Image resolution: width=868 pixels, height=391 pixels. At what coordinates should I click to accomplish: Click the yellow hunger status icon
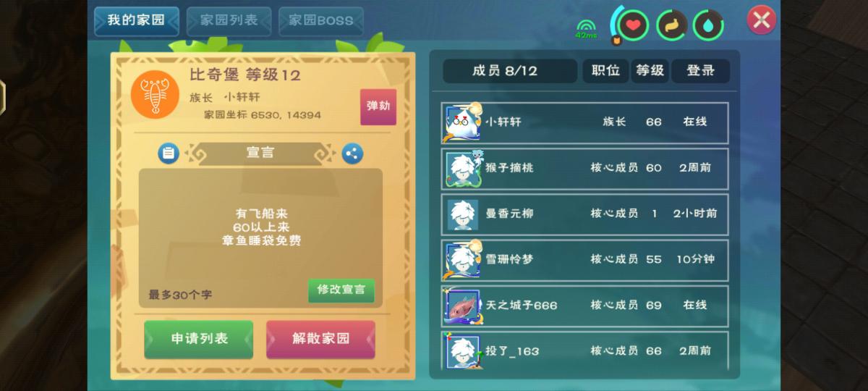(671, 25)
